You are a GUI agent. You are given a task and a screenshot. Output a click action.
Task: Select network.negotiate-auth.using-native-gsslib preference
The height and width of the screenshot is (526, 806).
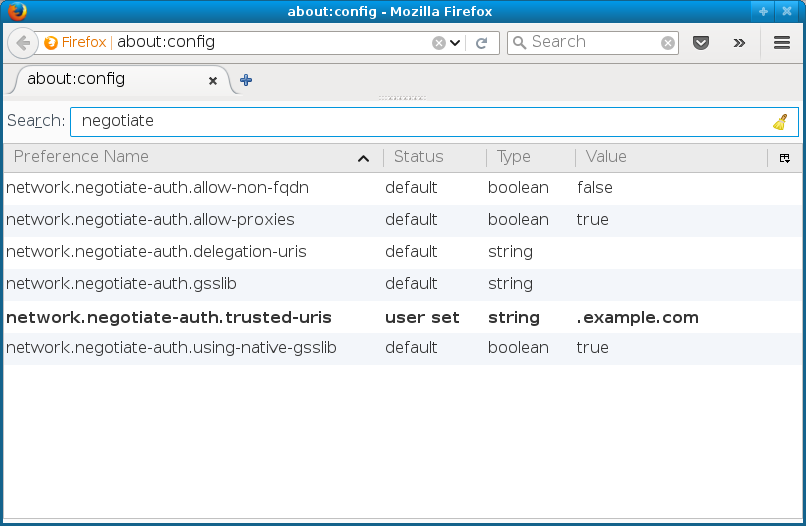tap(402, 348)
